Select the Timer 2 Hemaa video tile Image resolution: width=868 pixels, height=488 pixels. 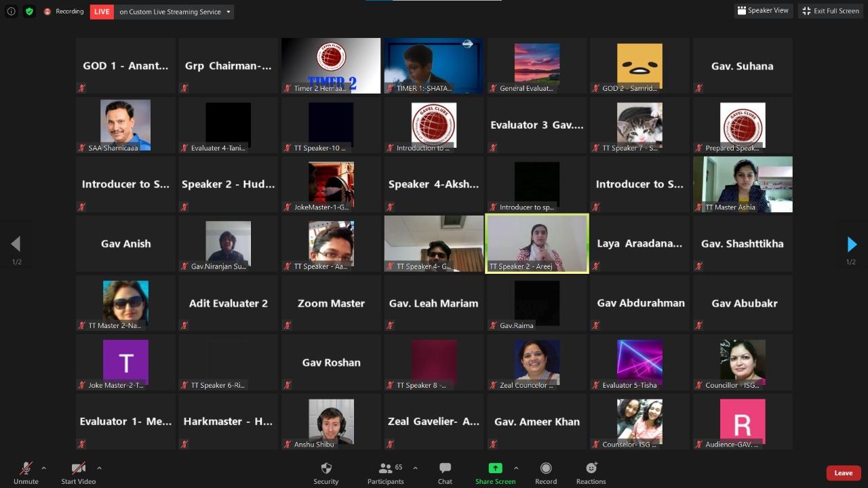tap(331, 66)
